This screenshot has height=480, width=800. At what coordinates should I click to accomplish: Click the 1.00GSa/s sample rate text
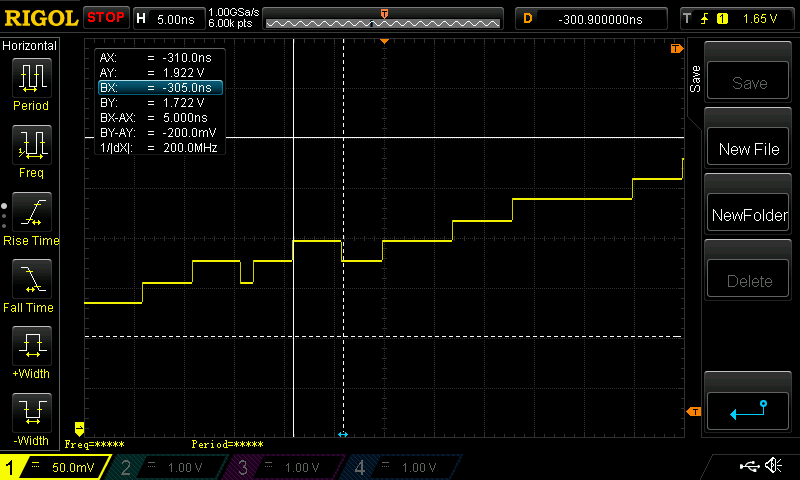[234, 12]
